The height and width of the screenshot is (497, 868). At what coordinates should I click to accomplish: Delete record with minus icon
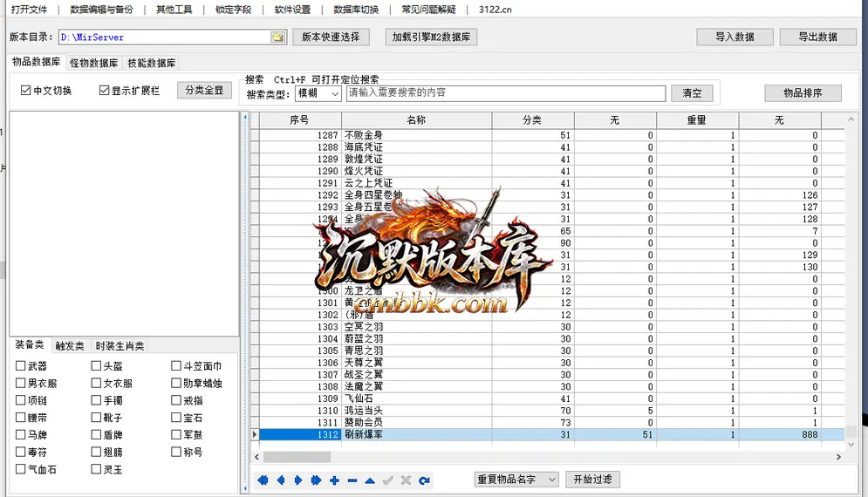[x=352, y=480]
